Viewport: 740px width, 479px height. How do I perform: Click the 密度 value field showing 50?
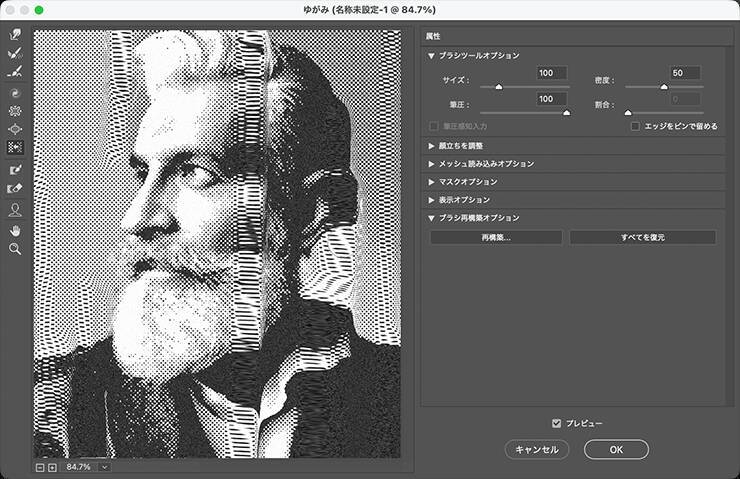[685, 73]
